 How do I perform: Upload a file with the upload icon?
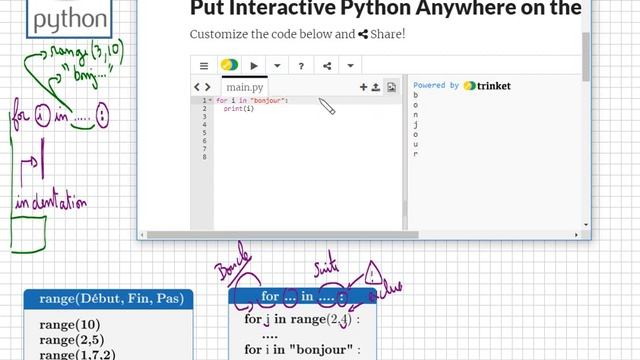click(x=376, y=87)
